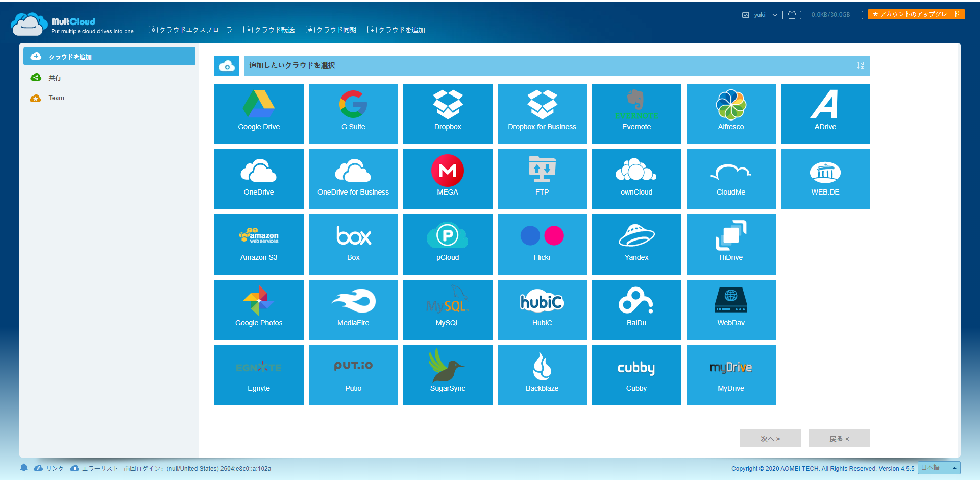
Task: Select the Box tile
Action: pos(353,245)
